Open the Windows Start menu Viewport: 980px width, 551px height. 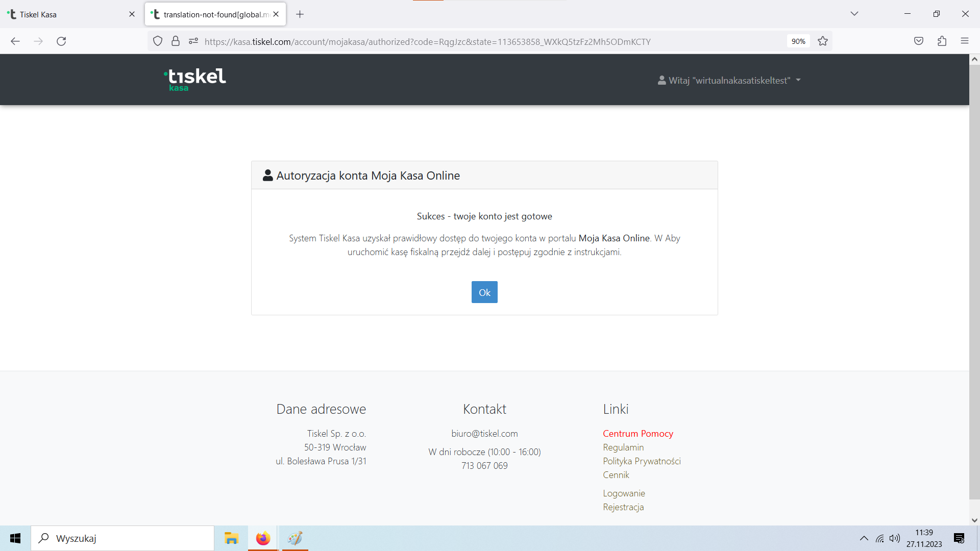[x=15, y=538]
